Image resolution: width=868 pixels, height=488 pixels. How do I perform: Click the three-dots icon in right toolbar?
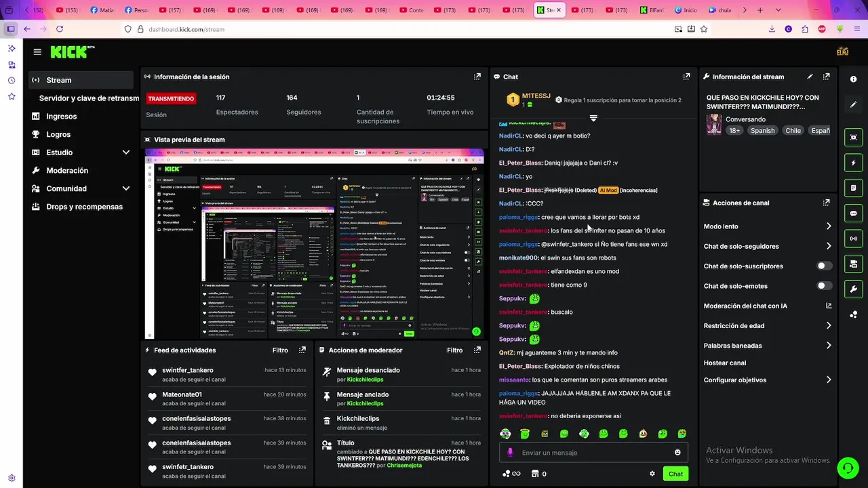(x=853, y=314)
